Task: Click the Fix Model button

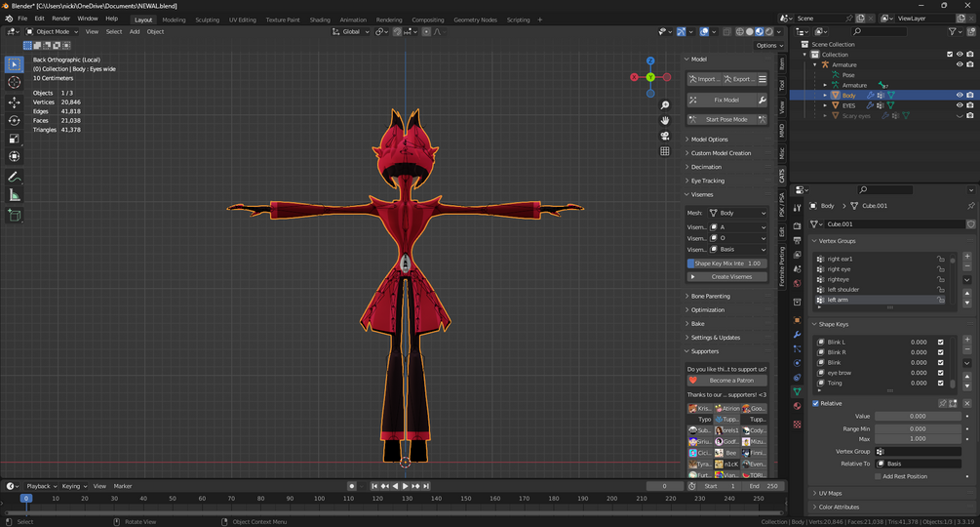Action: pos(726,100)
